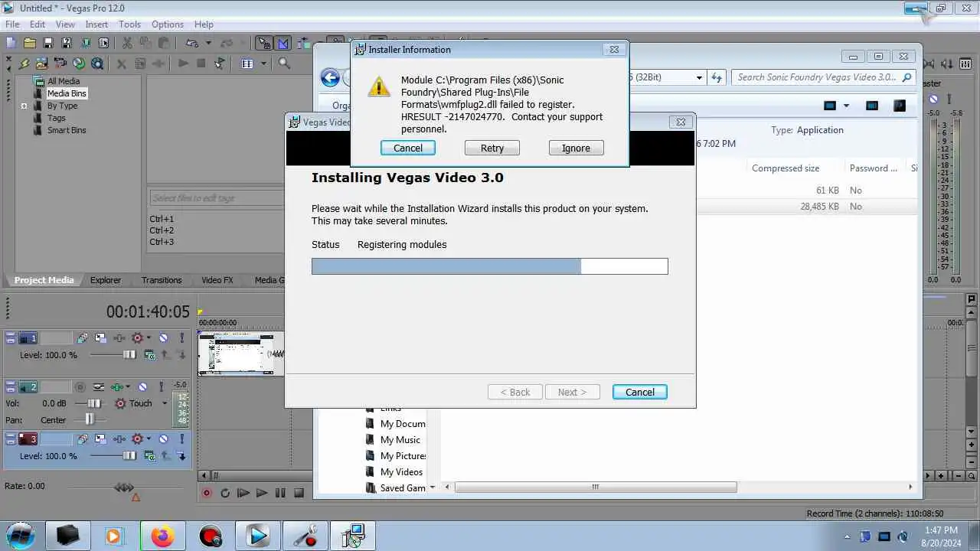Click the Cut scissors icon
This screenshot has width=980, height=551.
[x=127, y=43]
